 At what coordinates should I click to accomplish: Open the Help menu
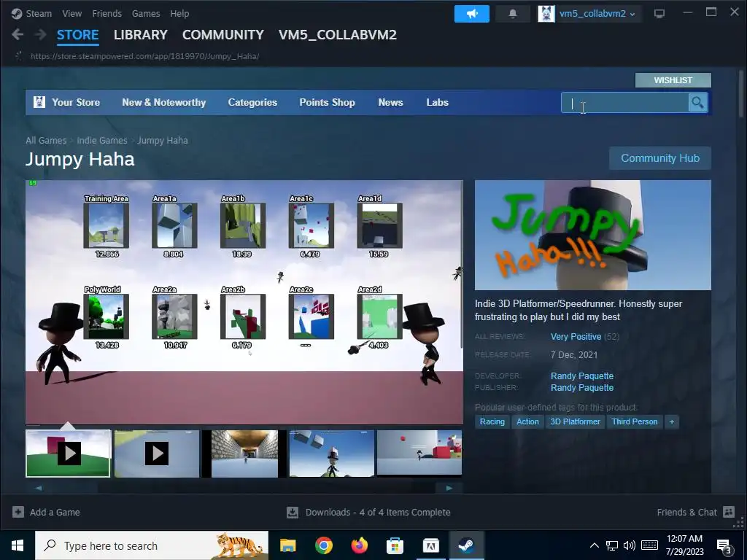click(179, 13)
